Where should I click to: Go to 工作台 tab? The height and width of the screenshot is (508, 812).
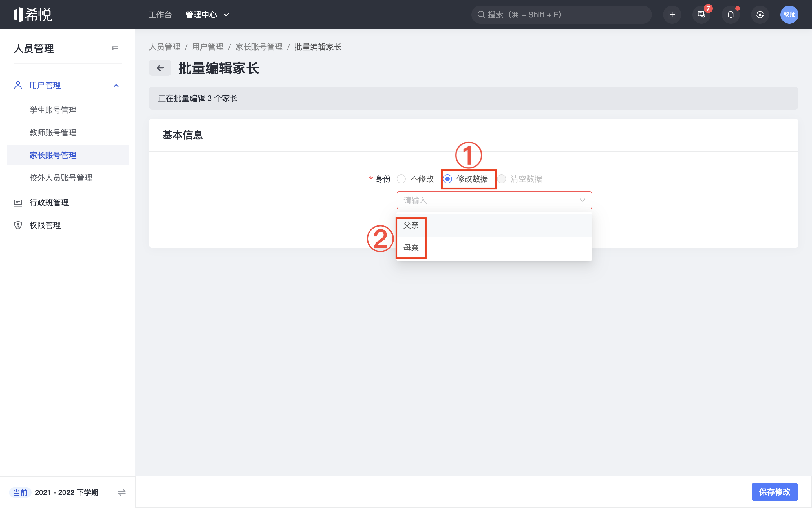coord(160,15)
